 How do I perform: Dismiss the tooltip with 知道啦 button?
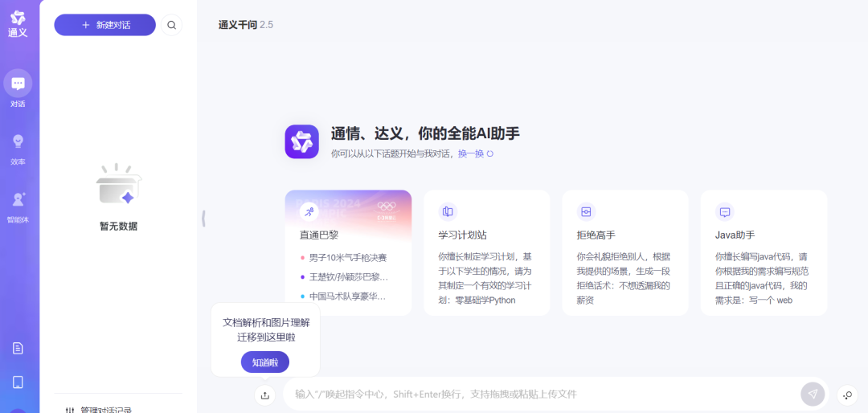tap(264, 362)
